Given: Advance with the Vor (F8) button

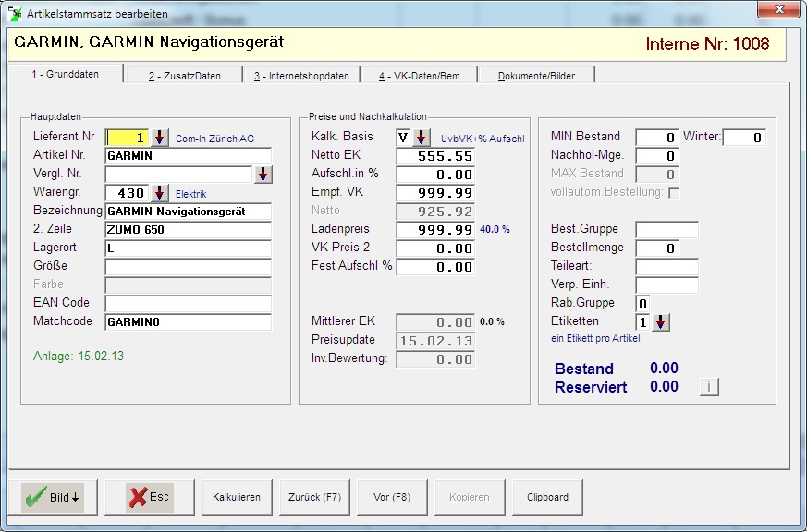Looking at the screenshot, I should click(x=392, y=497).
